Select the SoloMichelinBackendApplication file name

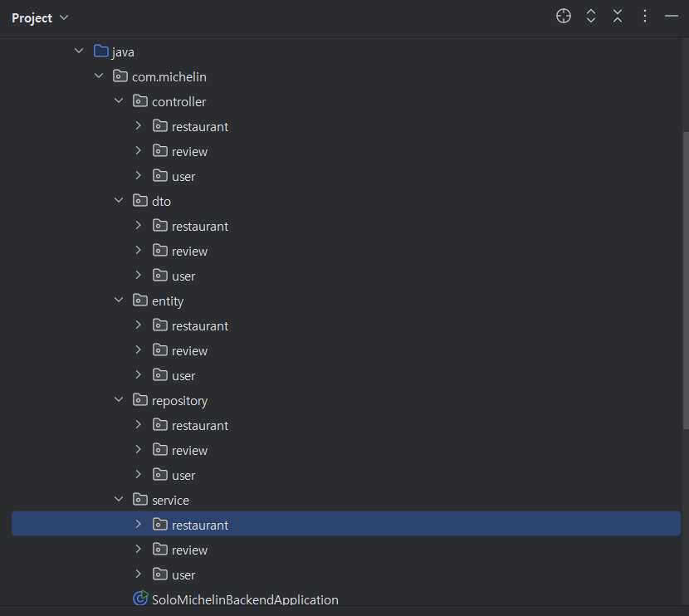point(245,599)
